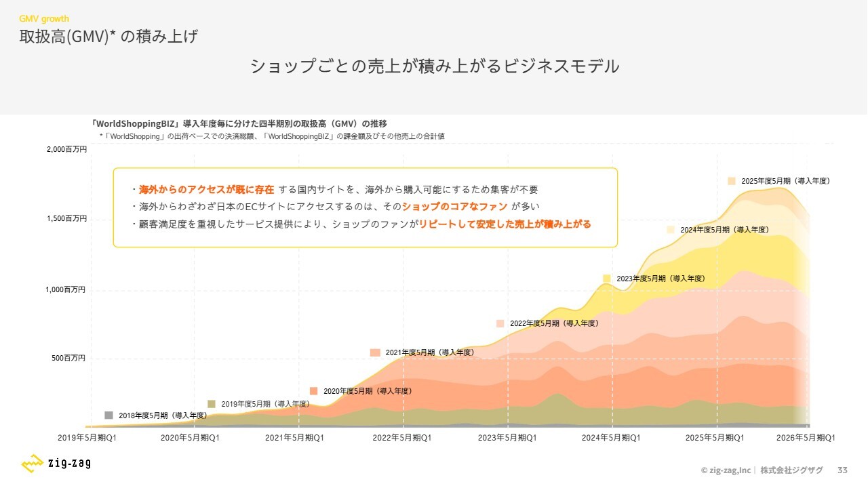Click highlighted text リピートして安定した売上が積み上がる
Image resolution: width=868 pixels, height=488 pixels.
click(505, 224)
